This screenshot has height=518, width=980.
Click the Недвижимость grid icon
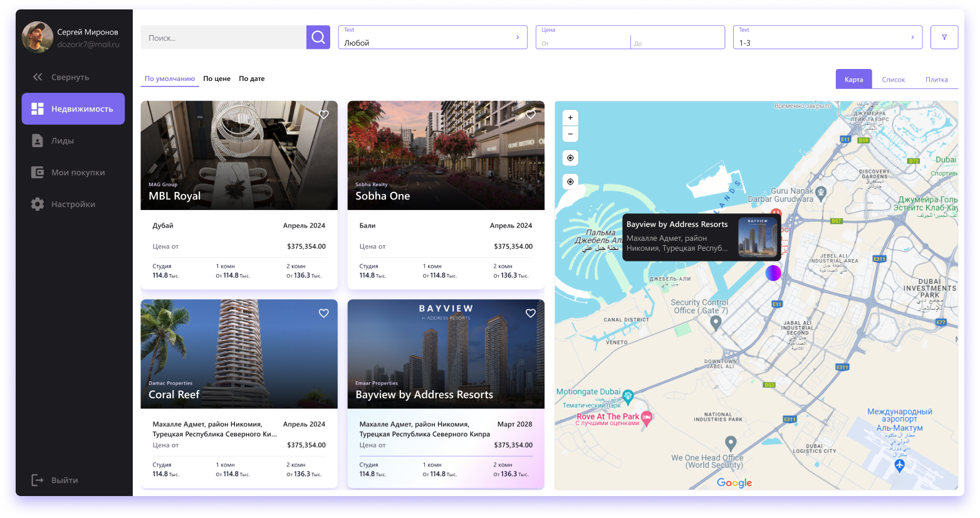[38, 108]
